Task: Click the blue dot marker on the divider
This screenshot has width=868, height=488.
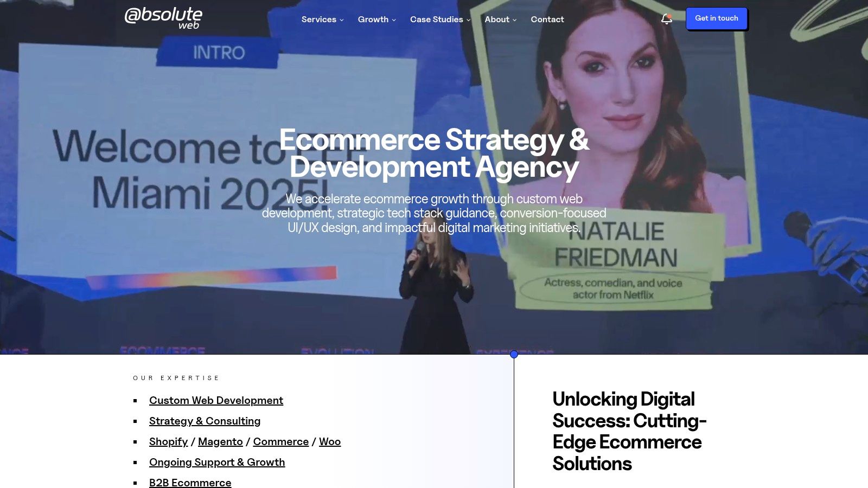Action: 514,355
